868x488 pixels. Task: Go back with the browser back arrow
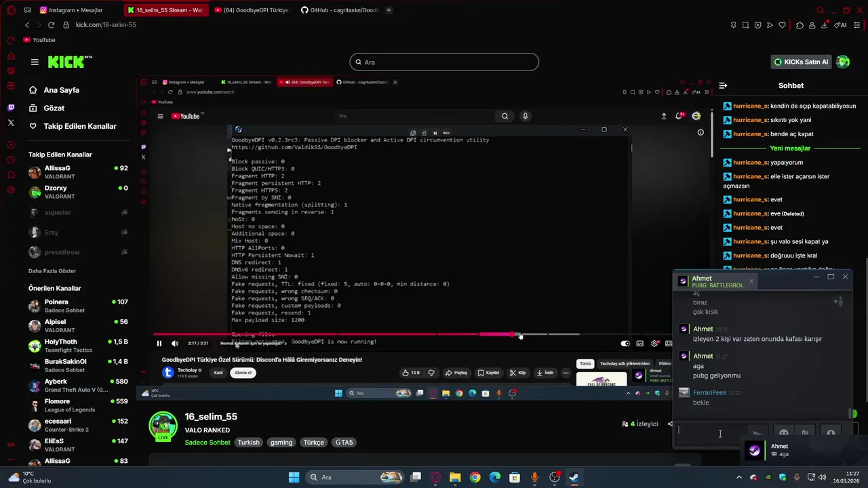click(x=27, y=25)
